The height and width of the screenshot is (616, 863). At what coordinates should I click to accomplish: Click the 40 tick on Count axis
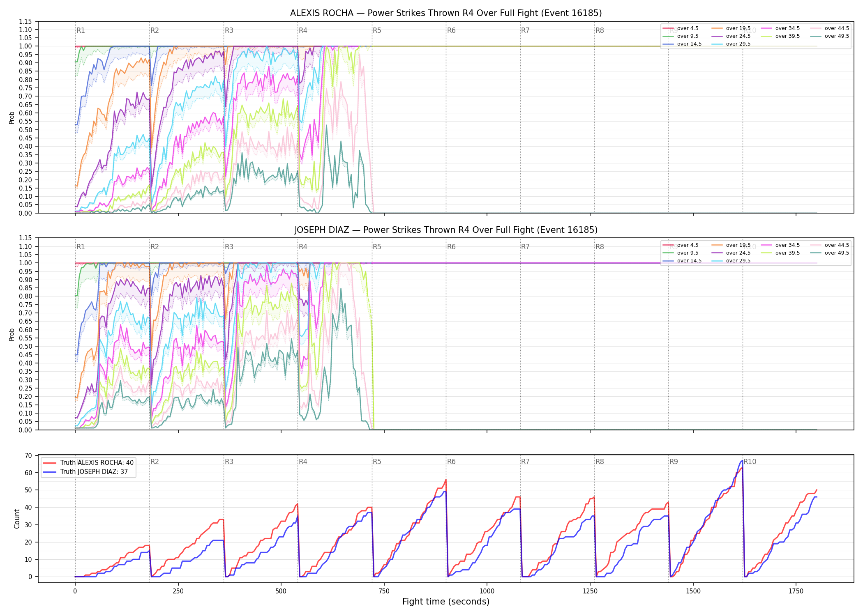click(28, 508)
